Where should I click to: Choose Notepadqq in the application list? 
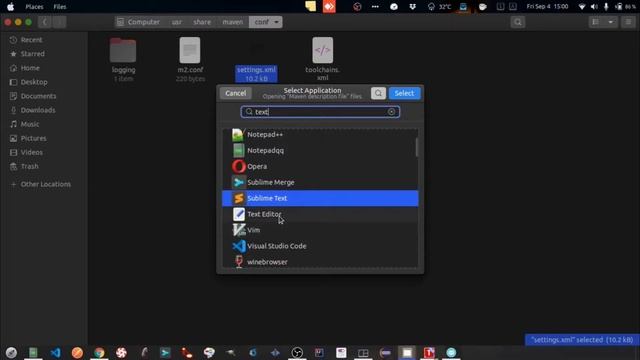click(320, 151)
